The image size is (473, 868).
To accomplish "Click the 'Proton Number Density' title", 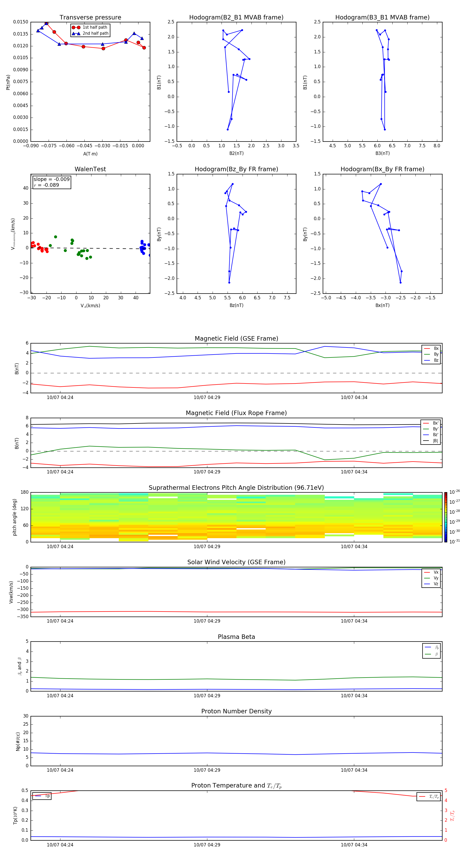I will click(x=236, y=711).
